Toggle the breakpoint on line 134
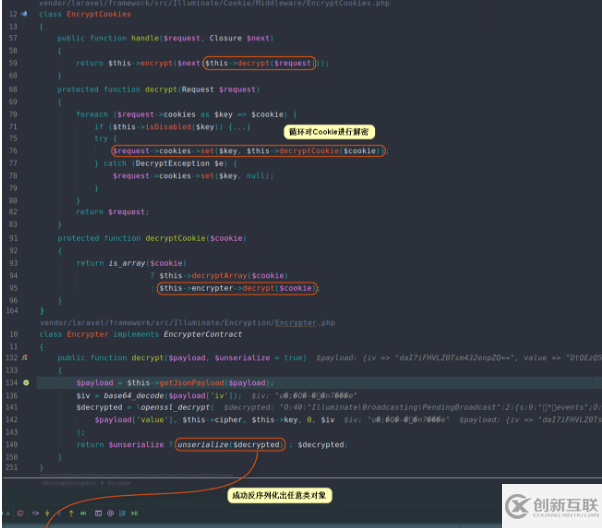 pos(26,382)
